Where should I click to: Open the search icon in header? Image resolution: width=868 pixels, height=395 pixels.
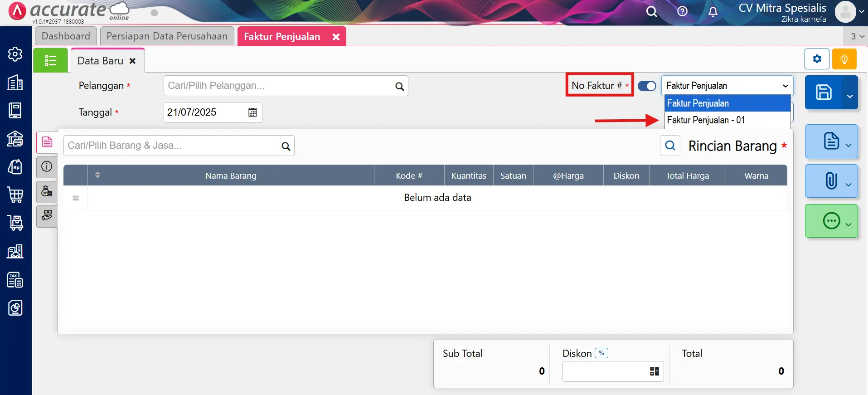pyautogui.click(x=651, y=12)
